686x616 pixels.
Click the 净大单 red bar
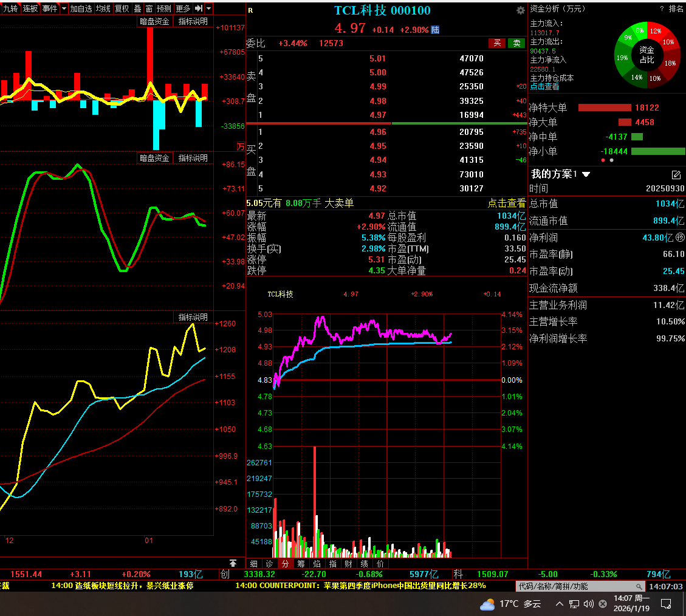click(x=625, y=122)
